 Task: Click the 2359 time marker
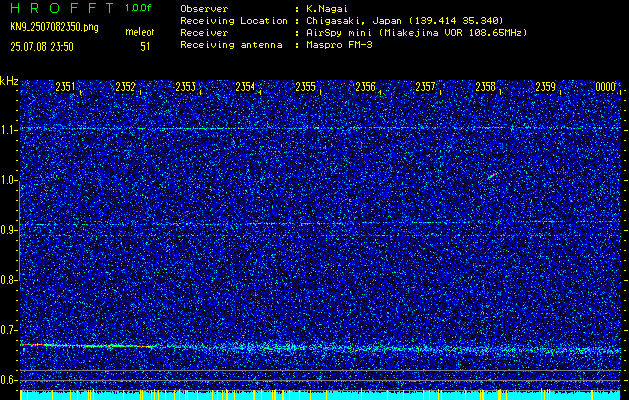(x=545, y=87)
